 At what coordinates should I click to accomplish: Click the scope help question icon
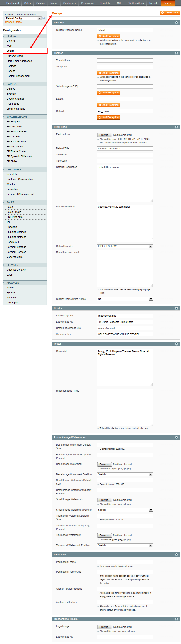pyautogui.click(x=44, y=18)
